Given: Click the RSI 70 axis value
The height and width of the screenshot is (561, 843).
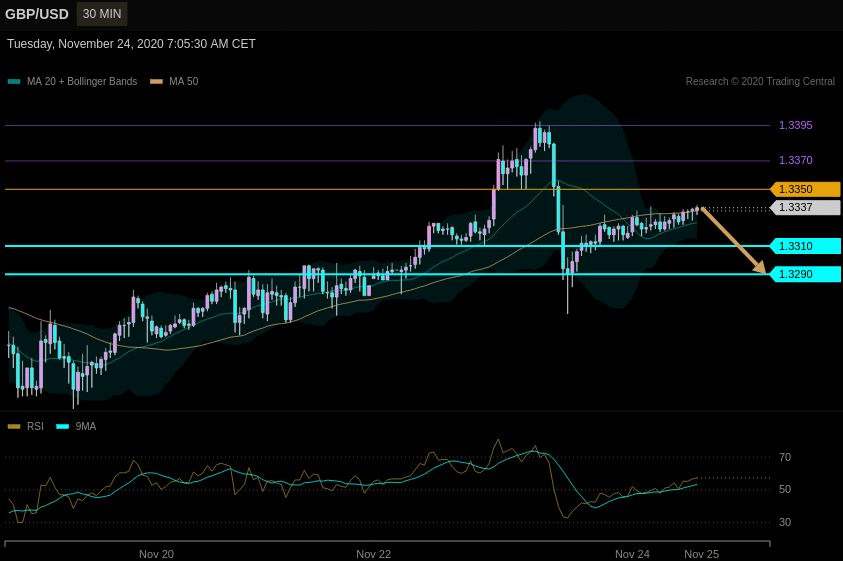Looking at the screenshot, I should pyautogui.click(x=784, y=457).
